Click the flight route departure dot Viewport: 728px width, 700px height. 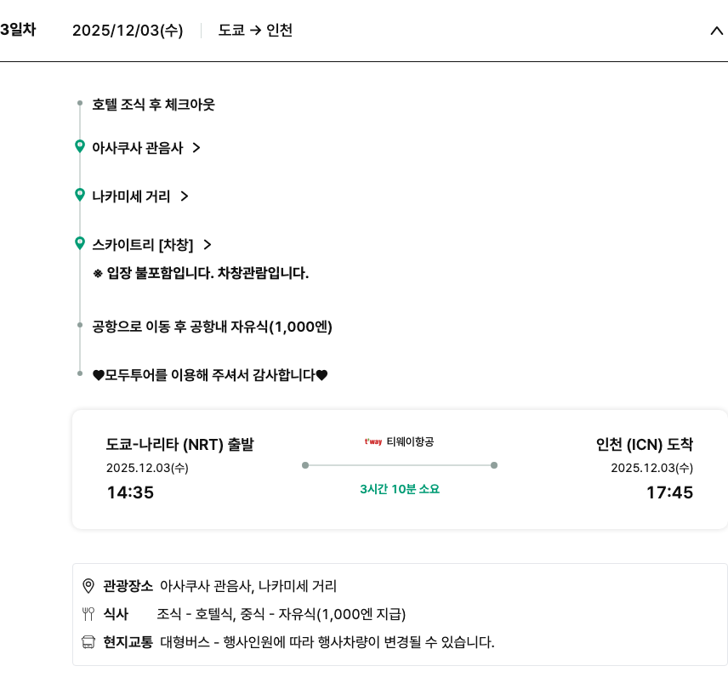coord(305,465)
